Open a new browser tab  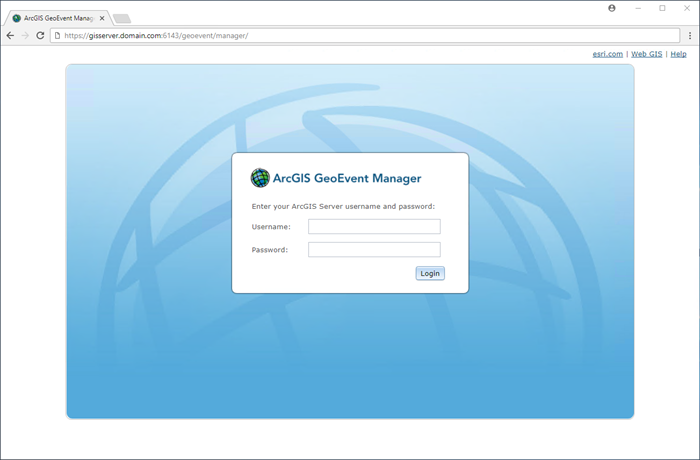coord(121,18)
